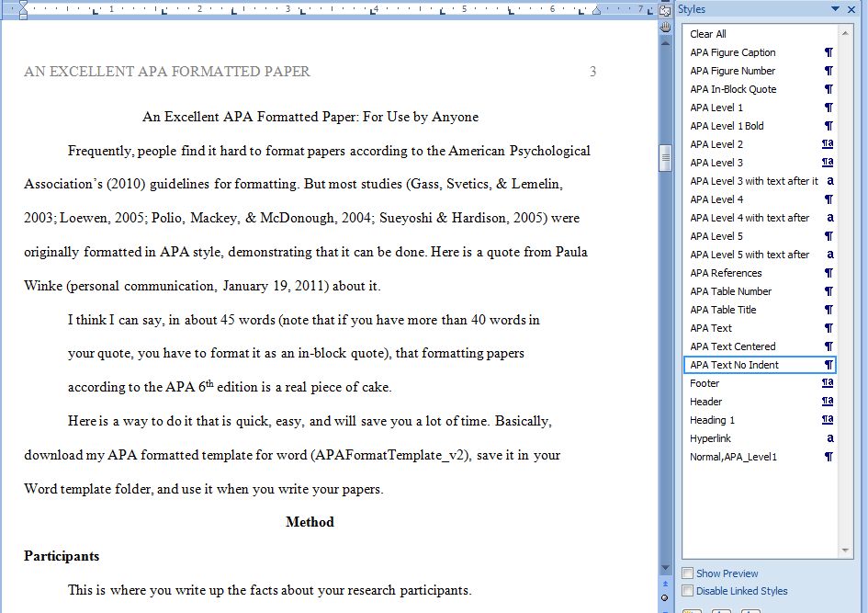Click the 'Styles' pane title
Viewport: 868px width, 613px height.
[x=692, y=9]
